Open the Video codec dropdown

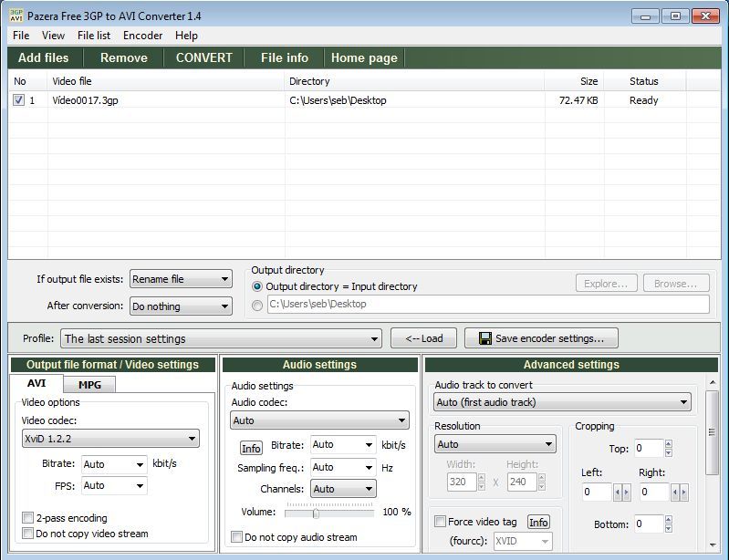click(x=110, y=438)
